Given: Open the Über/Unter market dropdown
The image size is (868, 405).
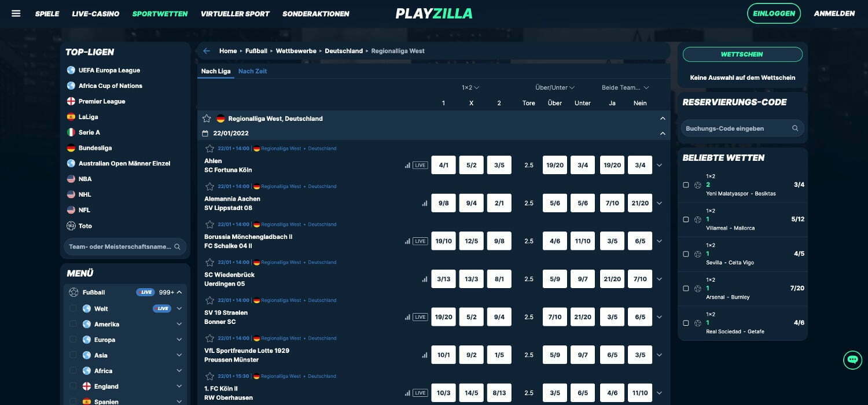Looking at the screenshot, I should click(554, 88).
